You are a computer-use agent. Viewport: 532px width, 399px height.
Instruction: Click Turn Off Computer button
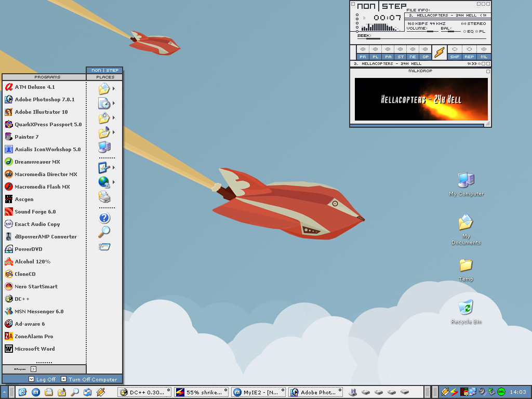89,379
